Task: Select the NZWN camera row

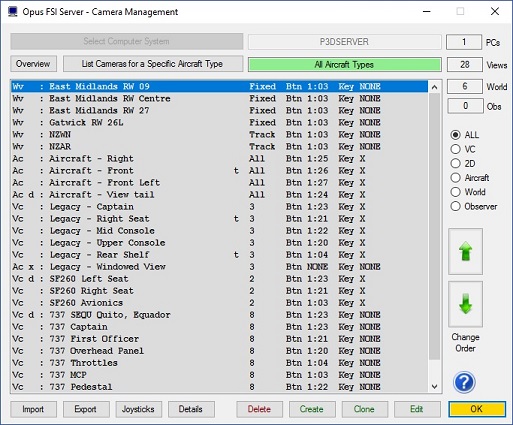Action: [220, 135]
